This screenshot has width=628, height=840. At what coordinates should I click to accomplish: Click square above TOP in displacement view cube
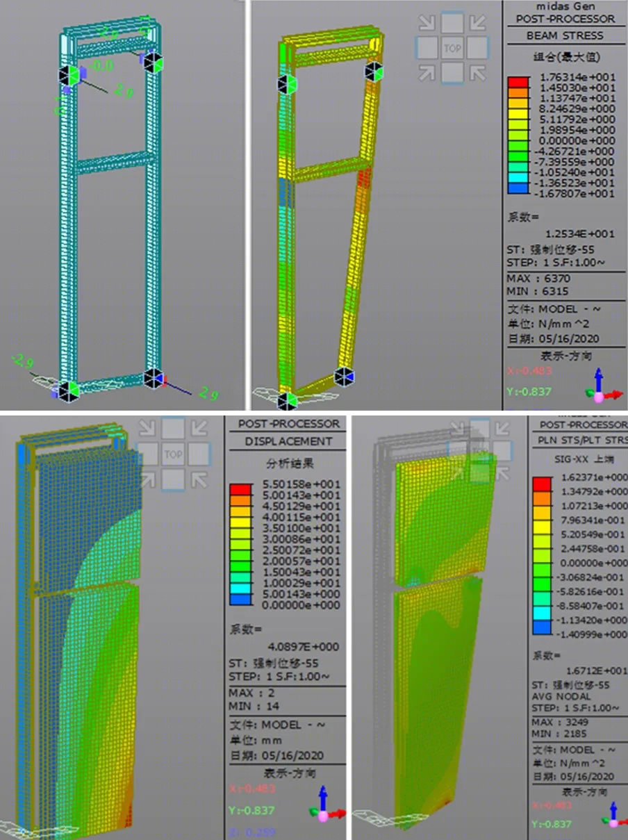(x=174, y=429)
